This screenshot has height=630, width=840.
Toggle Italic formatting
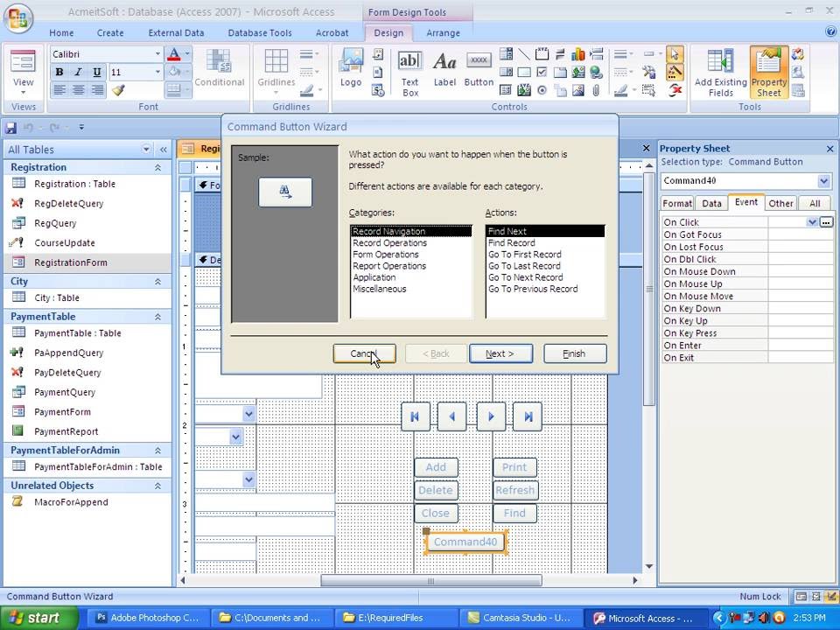pyautogui.click(x=78, y=72)
